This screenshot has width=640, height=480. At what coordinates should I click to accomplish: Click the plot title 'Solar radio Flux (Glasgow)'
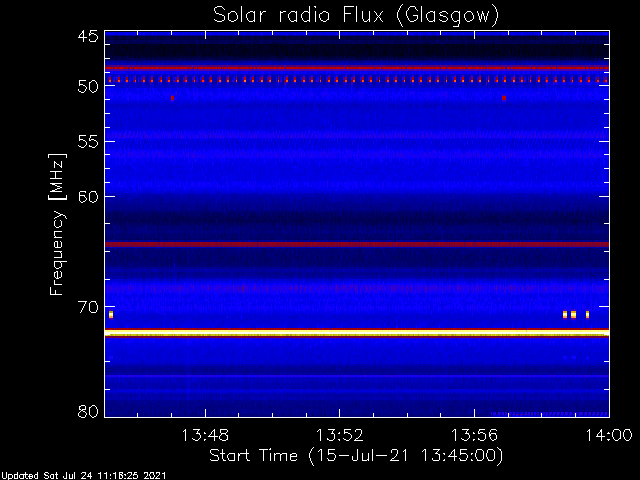[356, 15]
